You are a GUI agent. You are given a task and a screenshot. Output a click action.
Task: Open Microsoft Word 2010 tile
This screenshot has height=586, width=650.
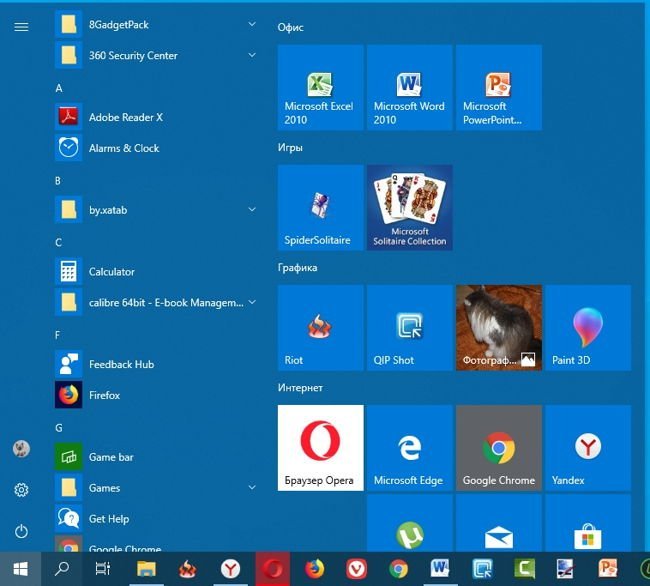point(410,87)
